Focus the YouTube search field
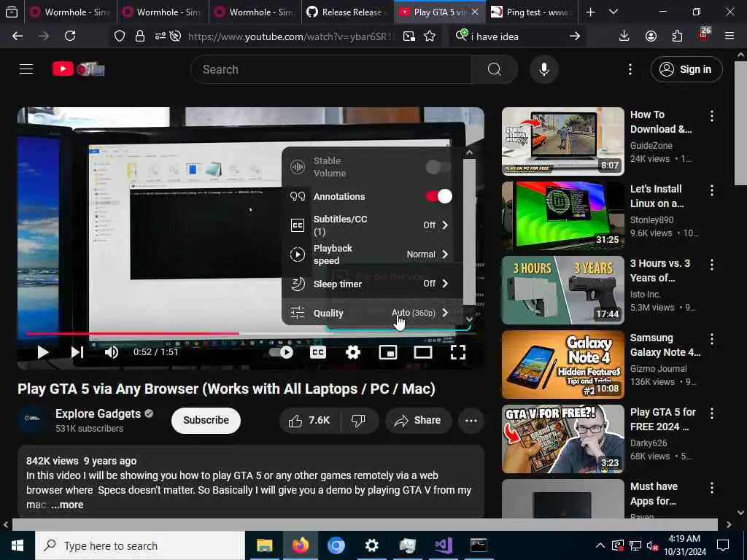 tap(331, 69)
